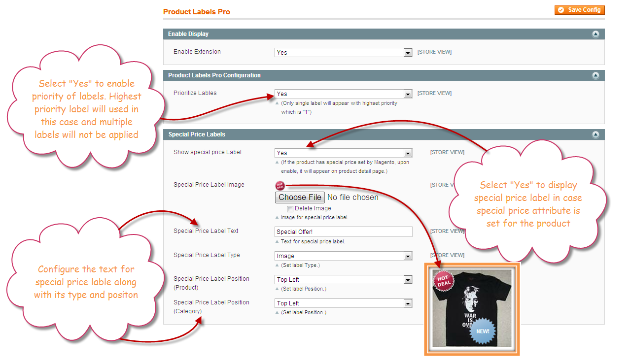Collapse the Product Labels Pro Configuration arrow icon
630x364 pixels.
[595, 75]
